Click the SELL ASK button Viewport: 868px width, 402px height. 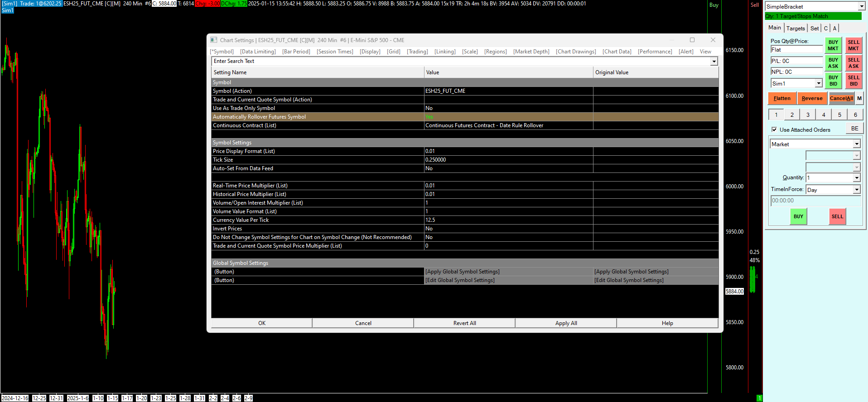pos(854,63)
